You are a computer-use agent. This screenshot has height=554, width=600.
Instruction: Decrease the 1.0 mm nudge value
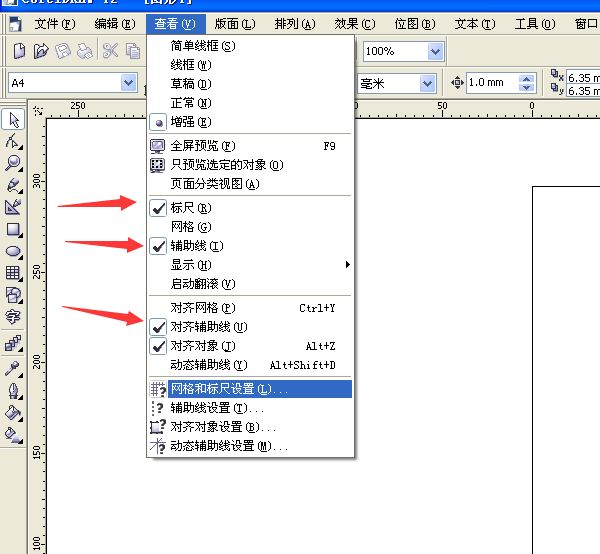click(527, 88)
